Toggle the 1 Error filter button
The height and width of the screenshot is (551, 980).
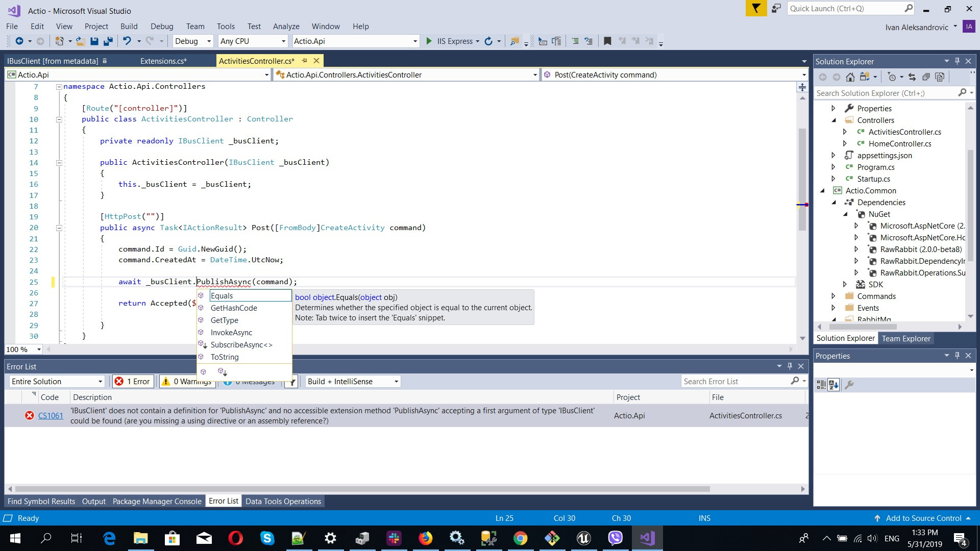(x=133, y=382)
